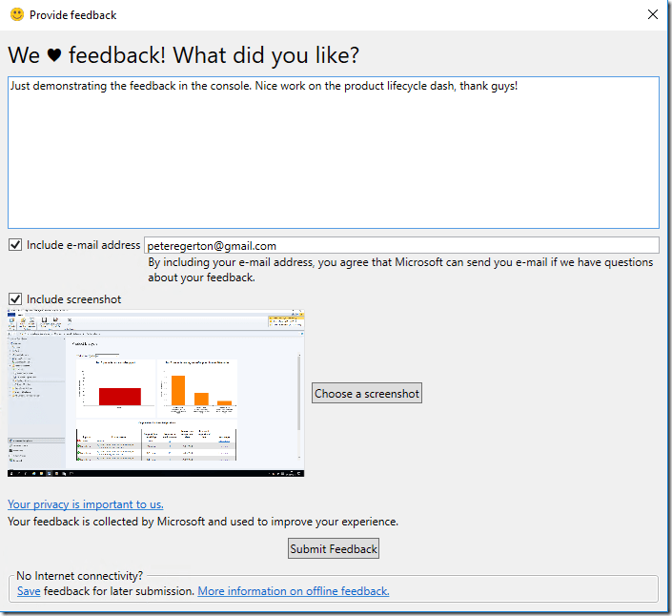Click the red bar in screenshot preview

[119, 396]
